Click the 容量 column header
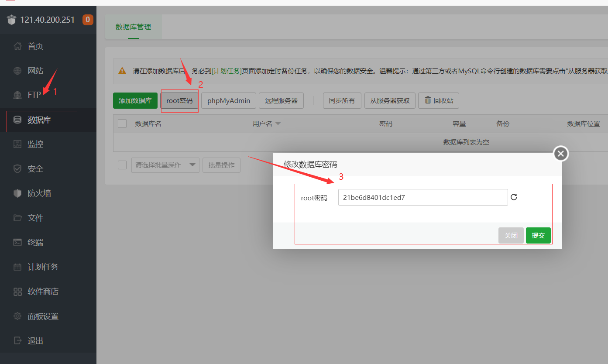The image size is (608, 364). click(x=459, y=124)
